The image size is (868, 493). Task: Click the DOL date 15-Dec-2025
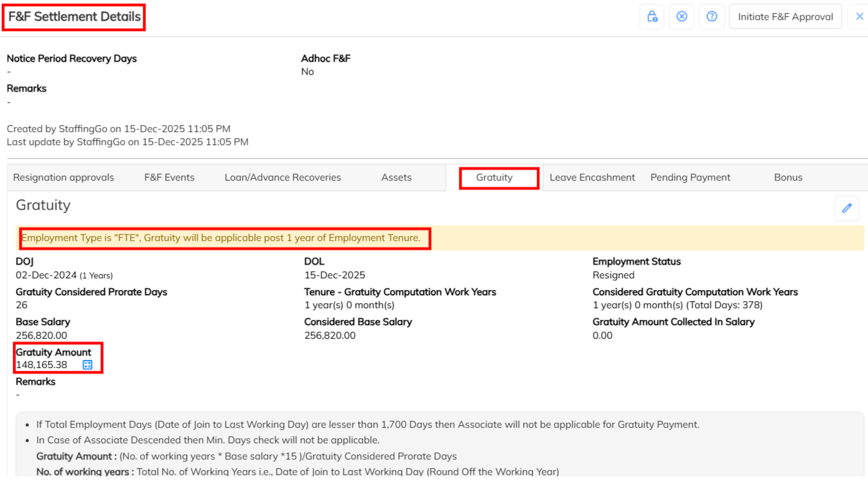[x=335, y=275]
